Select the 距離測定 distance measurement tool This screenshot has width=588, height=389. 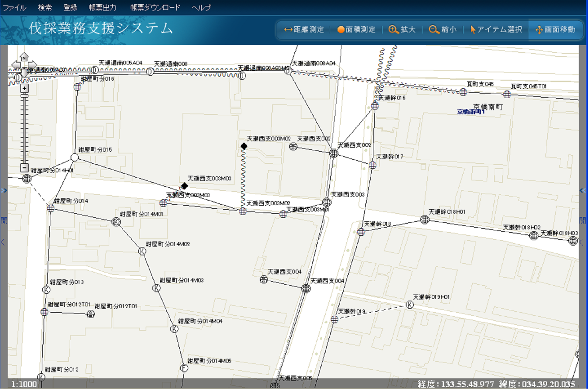tap(304, 30)
